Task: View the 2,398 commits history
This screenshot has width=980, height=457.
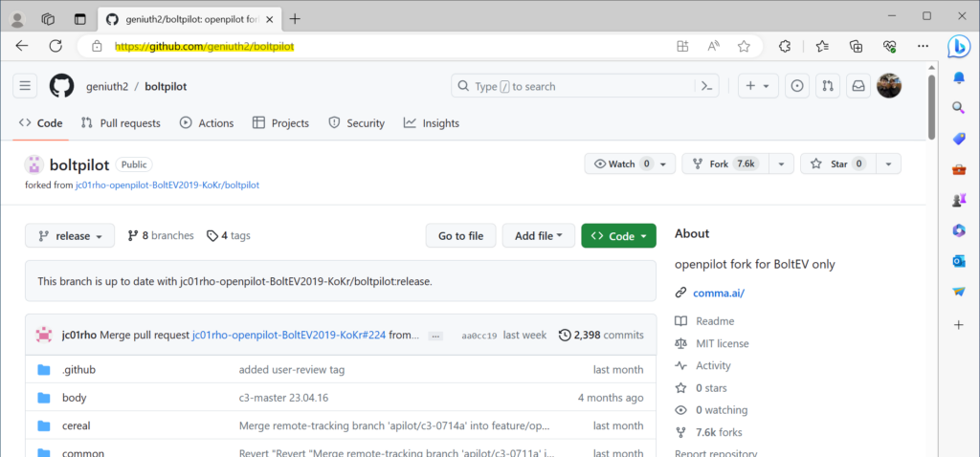Action: coord(601,336)
